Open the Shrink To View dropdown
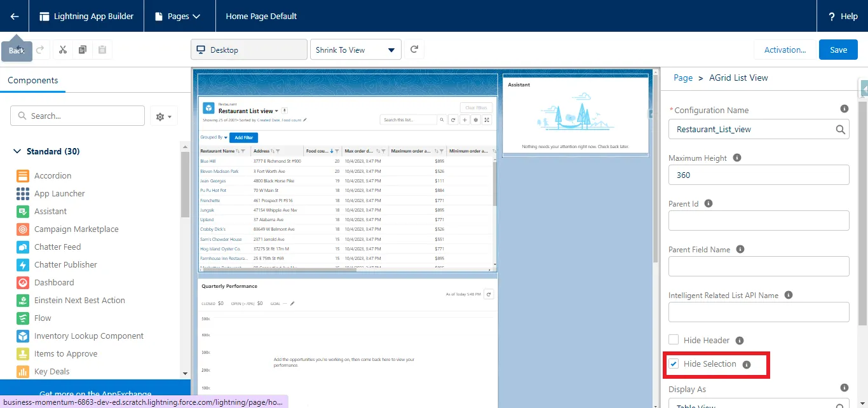Screen dimensions: 868x408 point(356,50)
